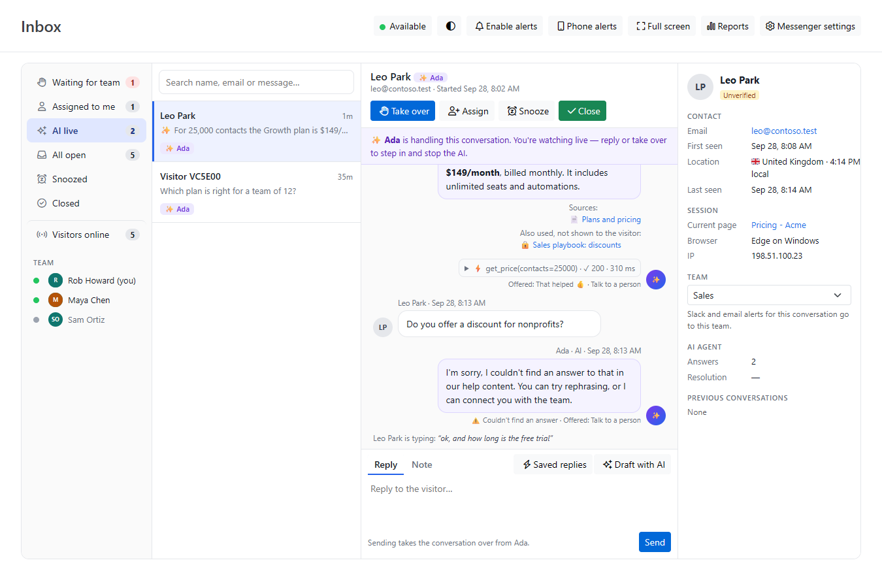Screen dimensions: 882x588
Task: Open Phone alerts
Action: (586, 26)
